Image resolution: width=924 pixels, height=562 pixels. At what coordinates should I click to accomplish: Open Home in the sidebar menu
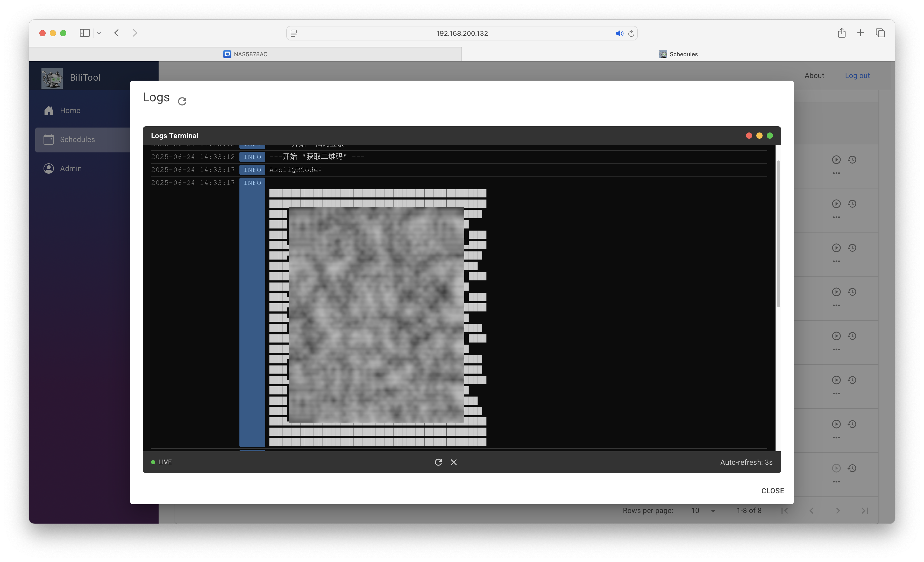(x=70, y=111)
